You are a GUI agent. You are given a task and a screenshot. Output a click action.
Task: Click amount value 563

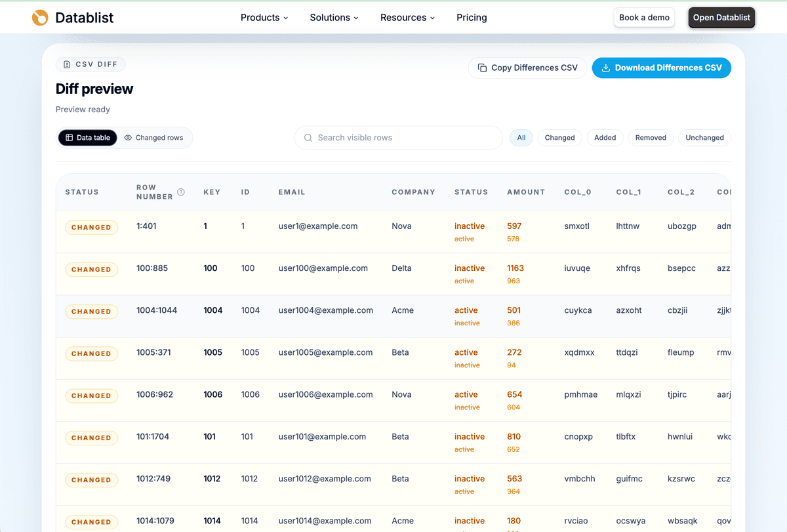(x=515, y=479)
